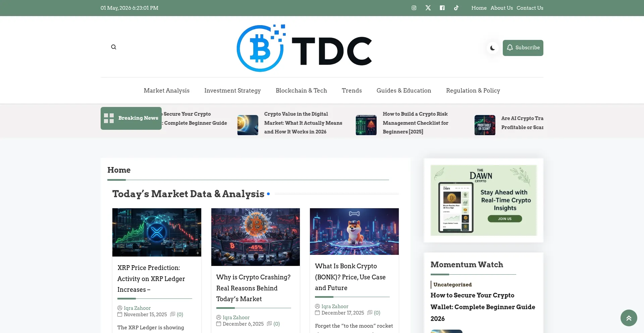This screenshot has width=644, height=333.
Task: Click XRP Price Prediction article image
Action: tap(157, 232)
